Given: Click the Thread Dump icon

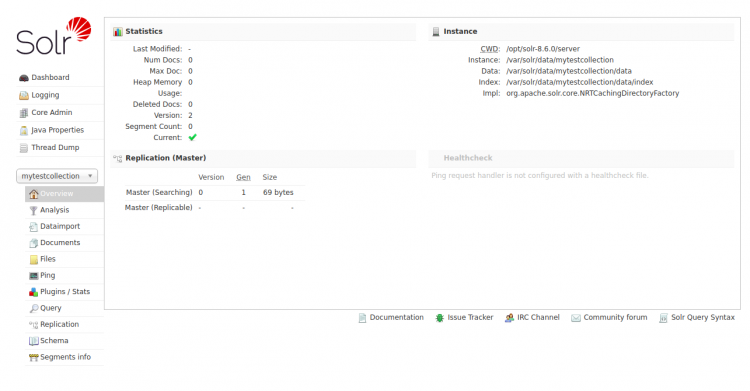Looking at the screenshot, I should [23, 148].
